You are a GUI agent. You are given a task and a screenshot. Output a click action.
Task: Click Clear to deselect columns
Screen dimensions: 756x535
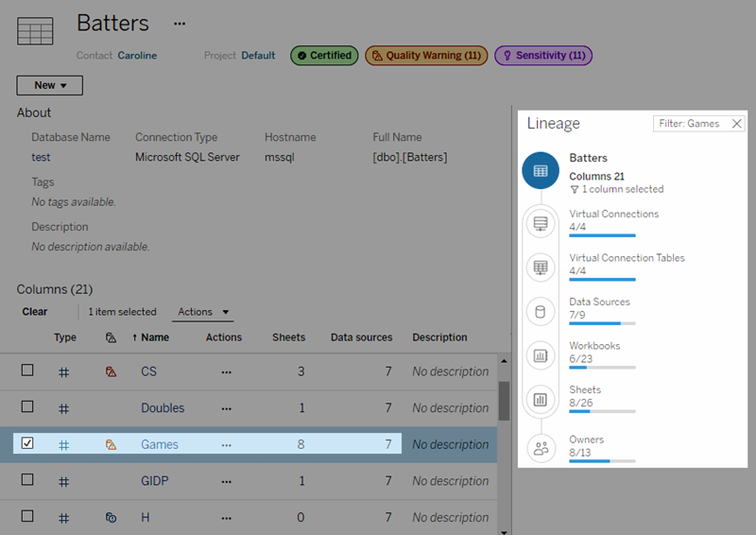click(x=35, y=312)
